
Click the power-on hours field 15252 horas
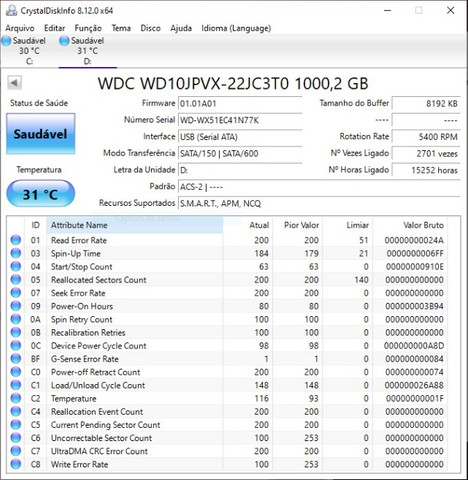click(426, 170)
